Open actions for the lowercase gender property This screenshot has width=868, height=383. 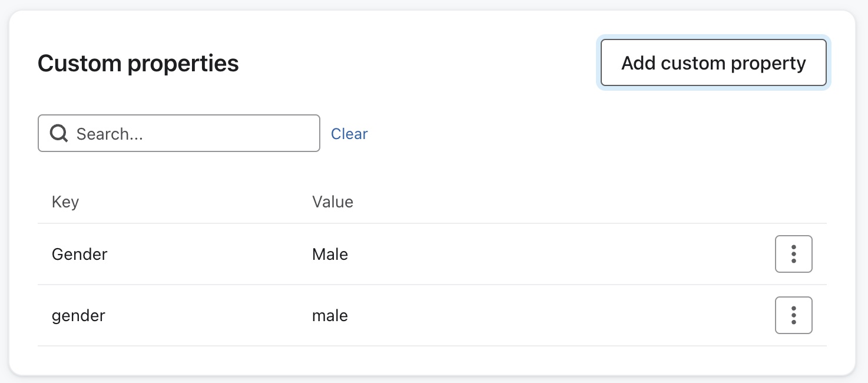tap(793, 315)
